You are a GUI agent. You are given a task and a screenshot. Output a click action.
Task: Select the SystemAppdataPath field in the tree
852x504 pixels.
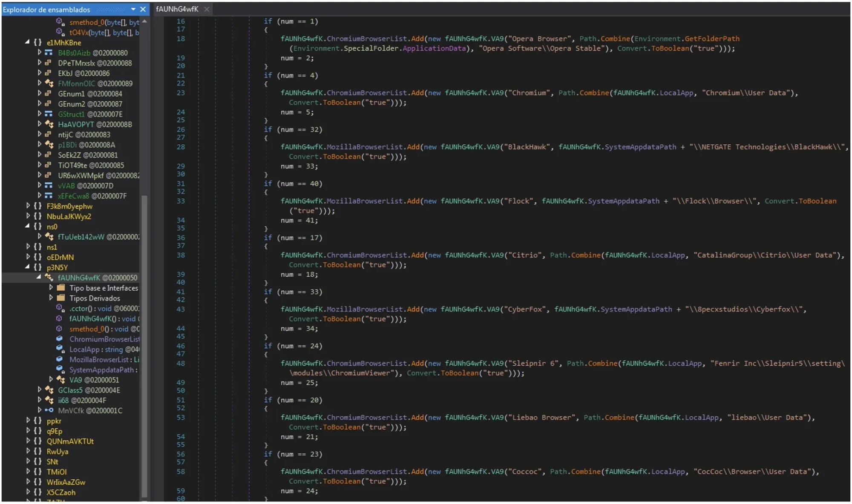[x=104, y=369]
